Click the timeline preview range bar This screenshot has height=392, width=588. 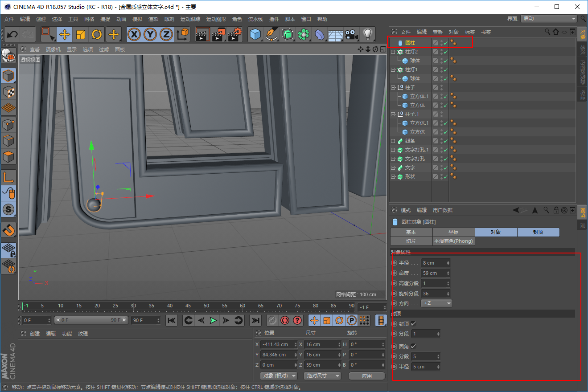(x=91, y=320)
